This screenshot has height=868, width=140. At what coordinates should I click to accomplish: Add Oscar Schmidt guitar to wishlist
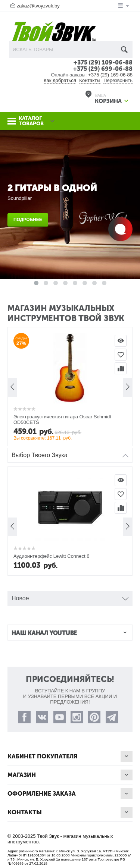(121, 355)
